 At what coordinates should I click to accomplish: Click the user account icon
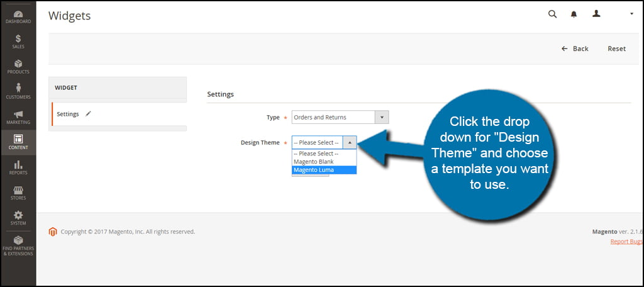(x=596, y=14)
